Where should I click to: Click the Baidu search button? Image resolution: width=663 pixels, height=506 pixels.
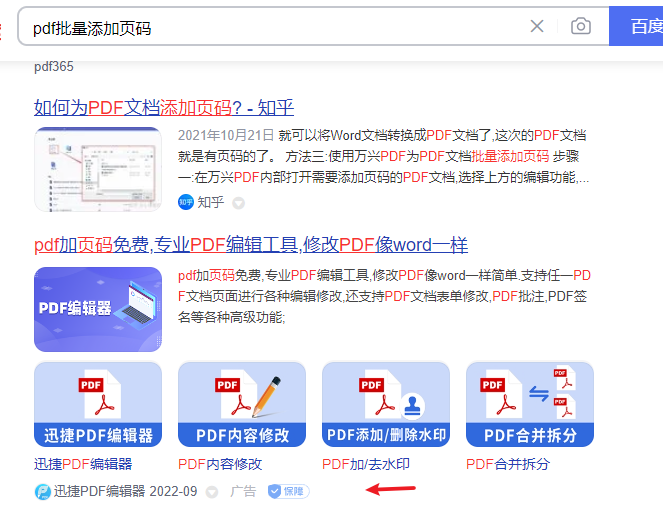pyautogui.click(x=636, y=26)
